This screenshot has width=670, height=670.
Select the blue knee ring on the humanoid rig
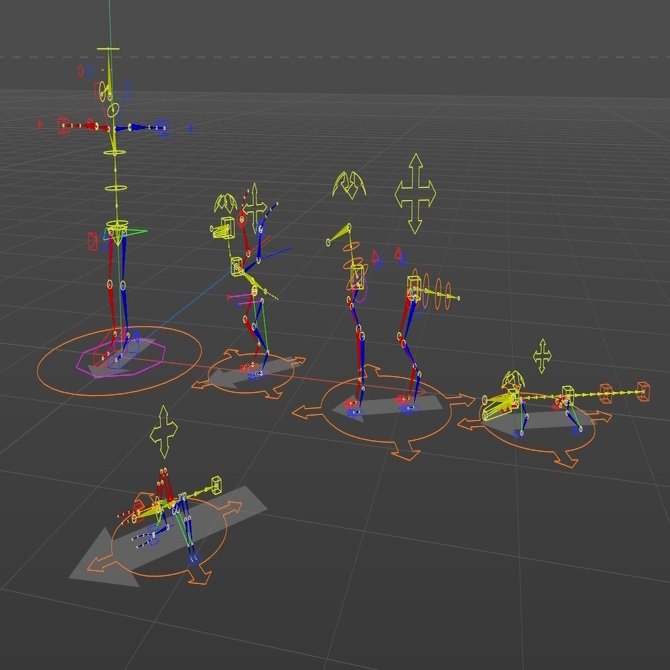pos(123,285)
